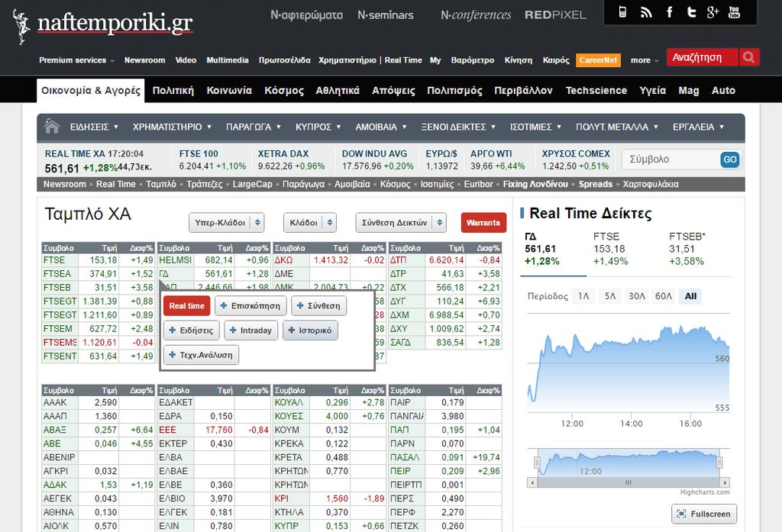Screen dimensions: 782x532
Task: Open the Χρηματιστήριο | Real Time link
Action: (x=370, y=60)
